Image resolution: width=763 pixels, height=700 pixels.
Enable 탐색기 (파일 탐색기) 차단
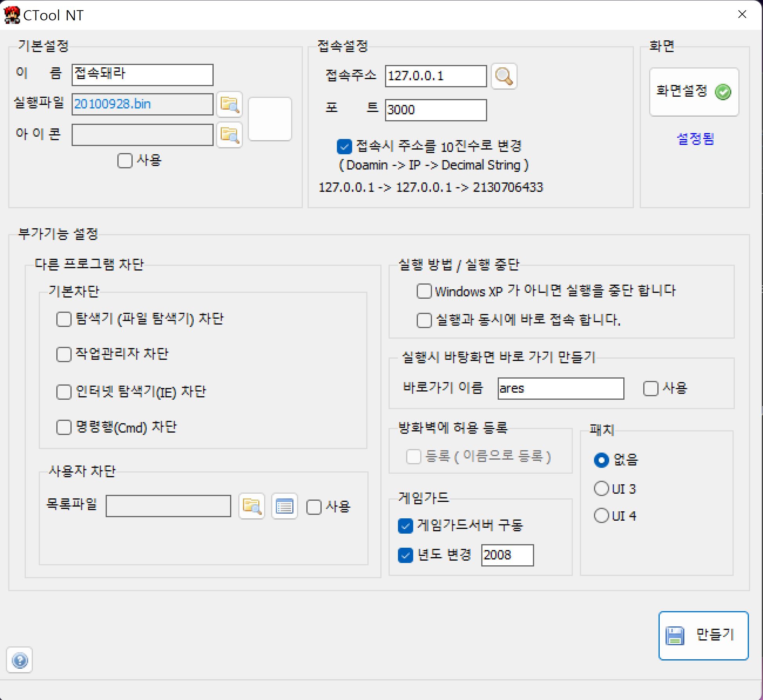[x=64, y=319]
